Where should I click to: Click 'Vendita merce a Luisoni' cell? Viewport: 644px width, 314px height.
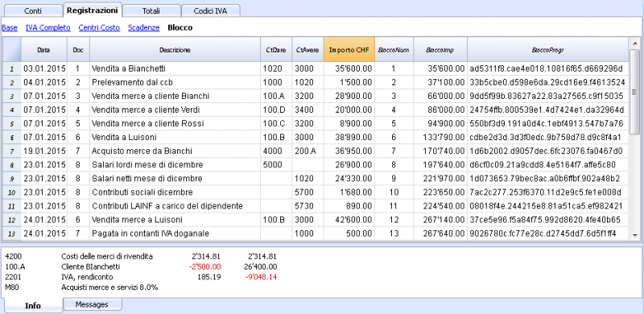click(x=175, y=220)
